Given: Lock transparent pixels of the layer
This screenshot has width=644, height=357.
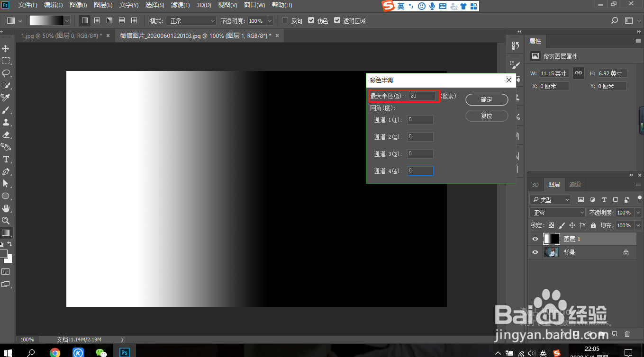Looking at the screenshot, I should [x=551, y=226].
